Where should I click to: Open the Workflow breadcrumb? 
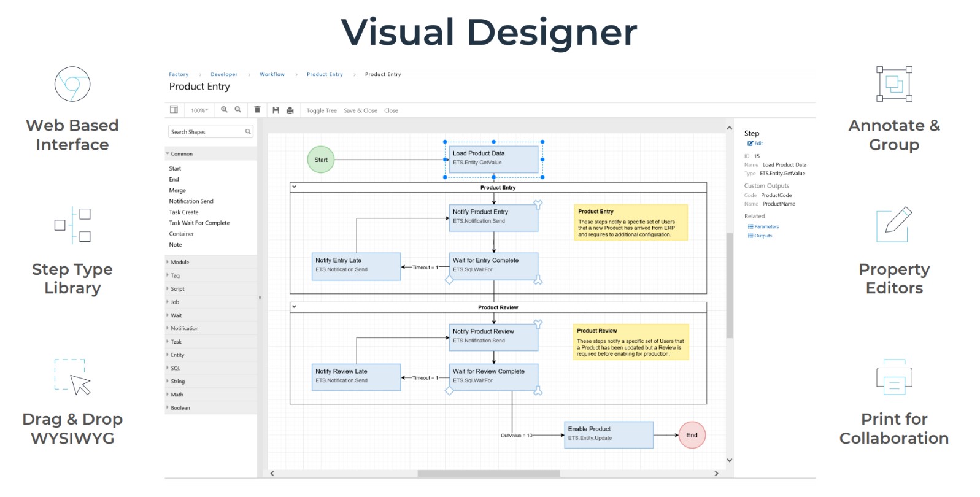(x=272, y=75)
